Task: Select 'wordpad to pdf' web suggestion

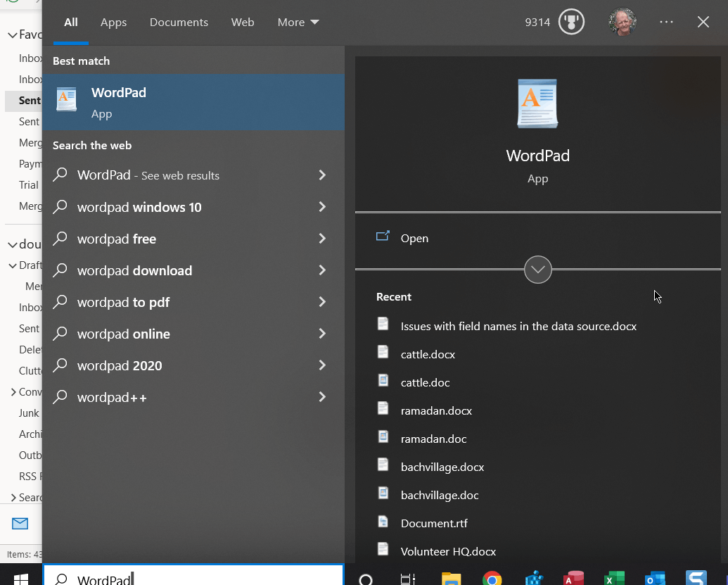Action: [x=193, y=302]
